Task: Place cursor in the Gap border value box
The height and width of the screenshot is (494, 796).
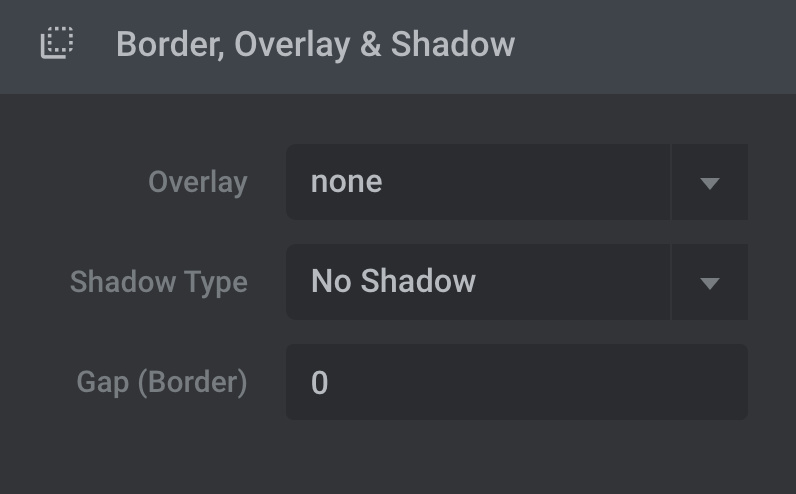Action: 517,382
